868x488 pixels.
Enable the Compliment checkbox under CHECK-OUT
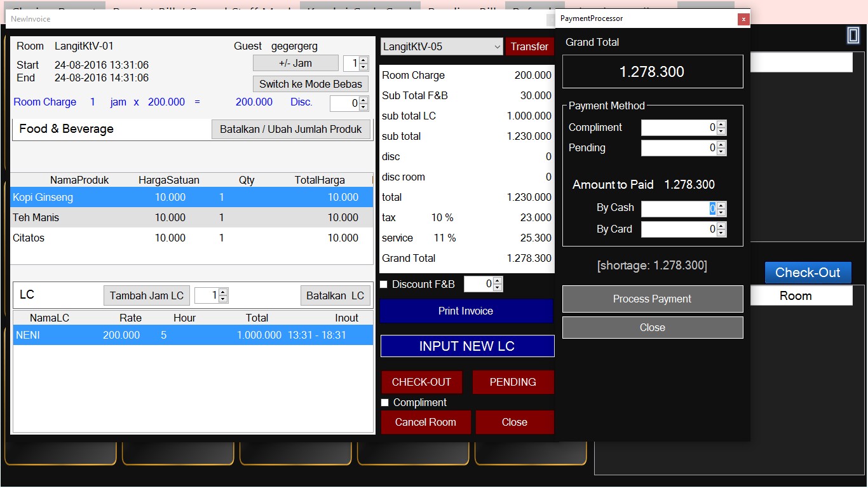tap(384, 403)
